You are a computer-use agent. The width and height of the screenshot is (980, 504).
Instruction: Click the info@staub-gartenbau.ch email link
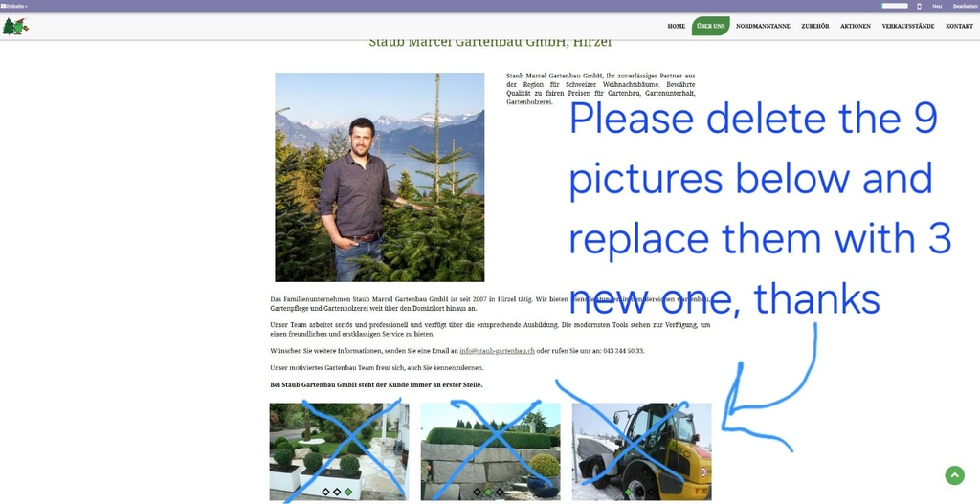(x=497, y=351)
